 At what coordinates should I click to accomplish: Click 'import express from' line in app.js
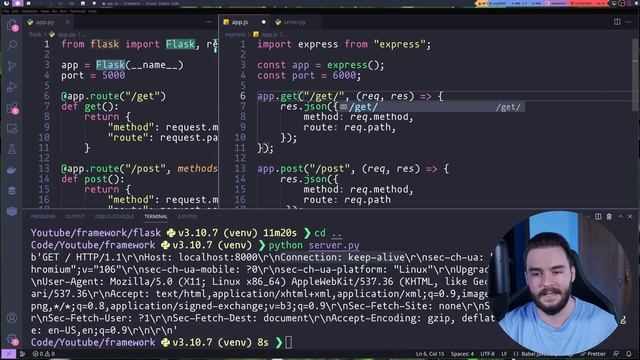click(312, 44)
